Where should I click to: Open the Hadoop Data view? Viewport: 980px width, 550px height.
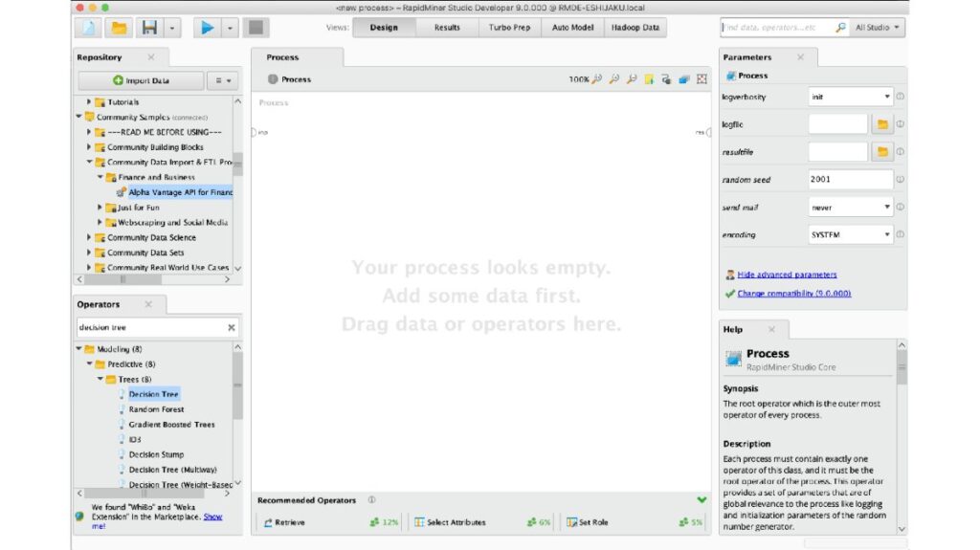coord(635,28)
